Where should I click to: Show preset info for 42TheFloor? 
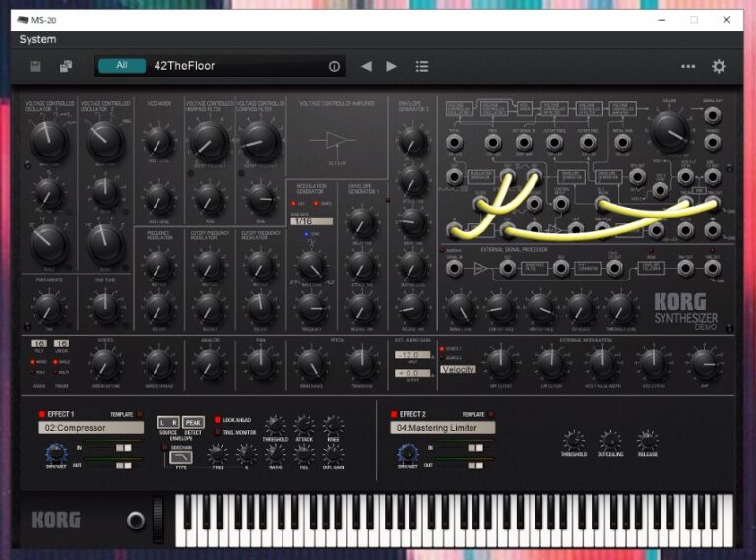coord(334,67)
